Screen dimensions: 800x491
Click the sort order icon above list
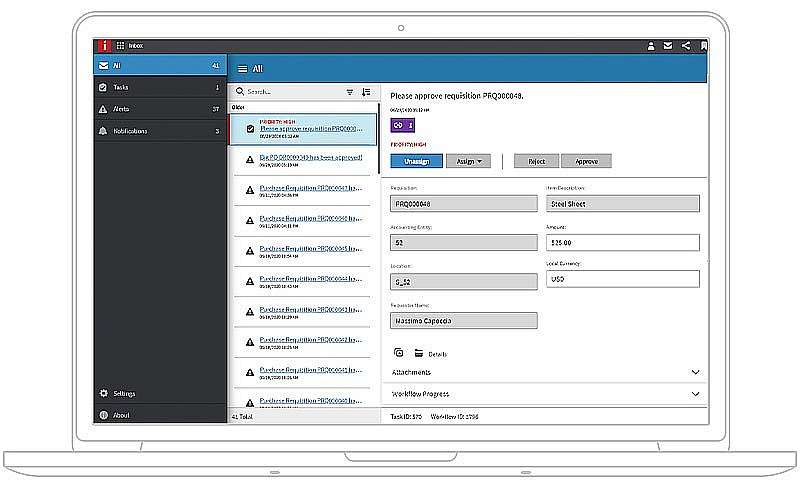click(x=366, y=92)
